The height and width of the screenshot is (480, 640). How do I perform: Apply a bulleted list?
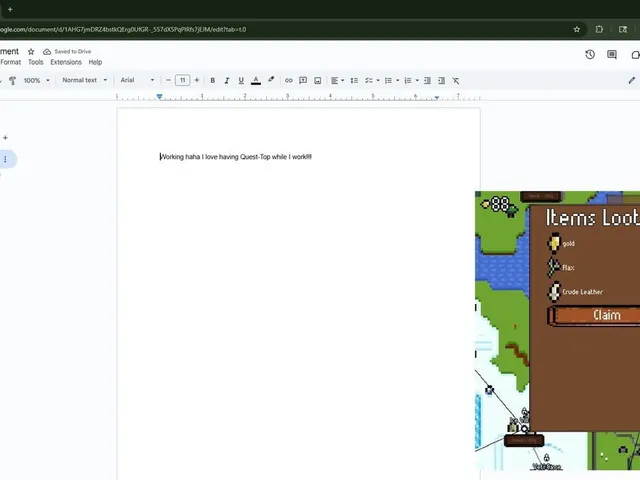click(x=388, y=80)
